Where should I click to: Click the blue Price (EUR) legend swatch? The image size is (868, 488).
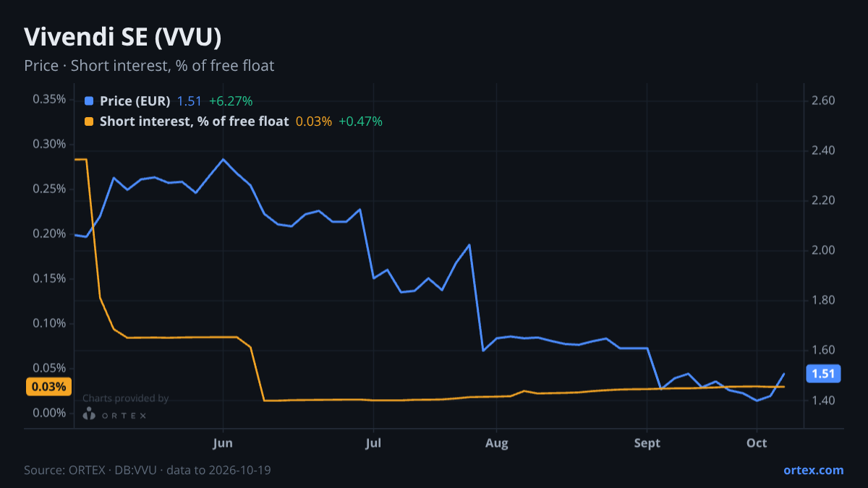[89, 101]
